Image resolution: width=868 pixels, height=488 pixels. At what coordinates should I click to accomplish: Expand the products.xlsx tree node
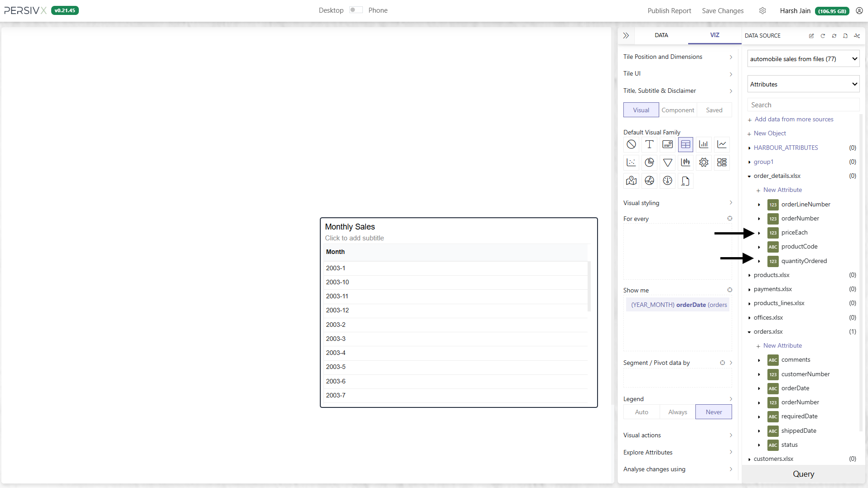tap(749, 275)
